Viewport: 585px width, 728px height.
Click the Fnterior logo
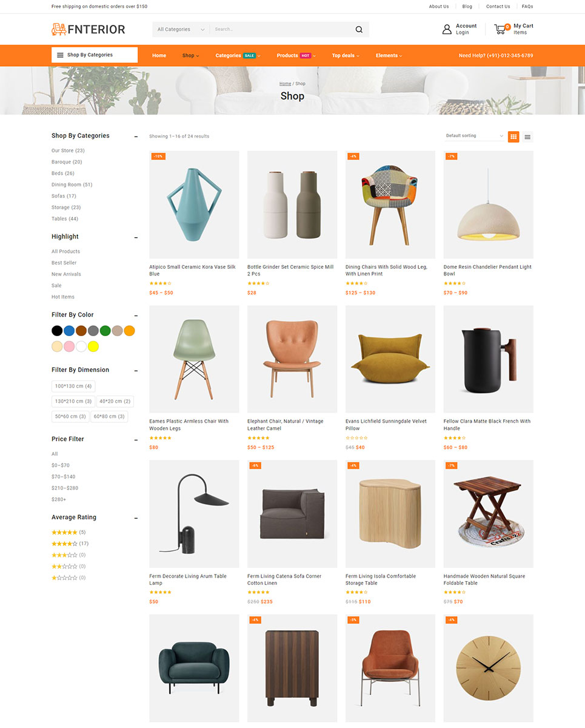(89, 29)
